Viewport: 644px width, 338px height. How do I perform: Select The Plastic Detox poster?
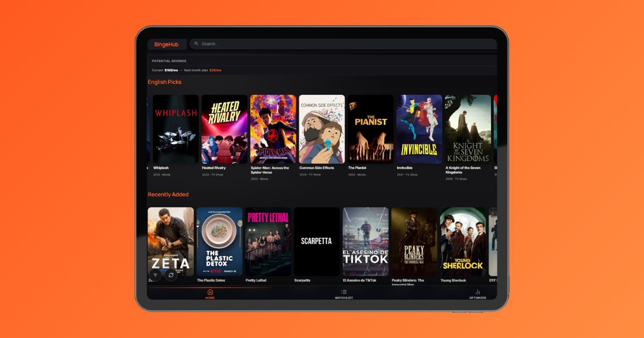coord(219,242)
